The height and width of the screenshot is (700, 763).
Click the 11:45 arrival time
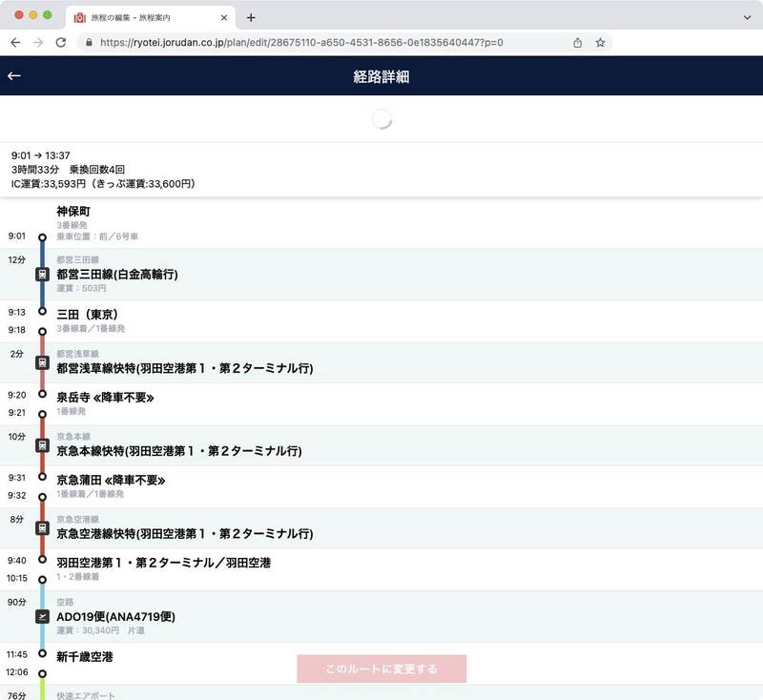click(x=16, y=655)
